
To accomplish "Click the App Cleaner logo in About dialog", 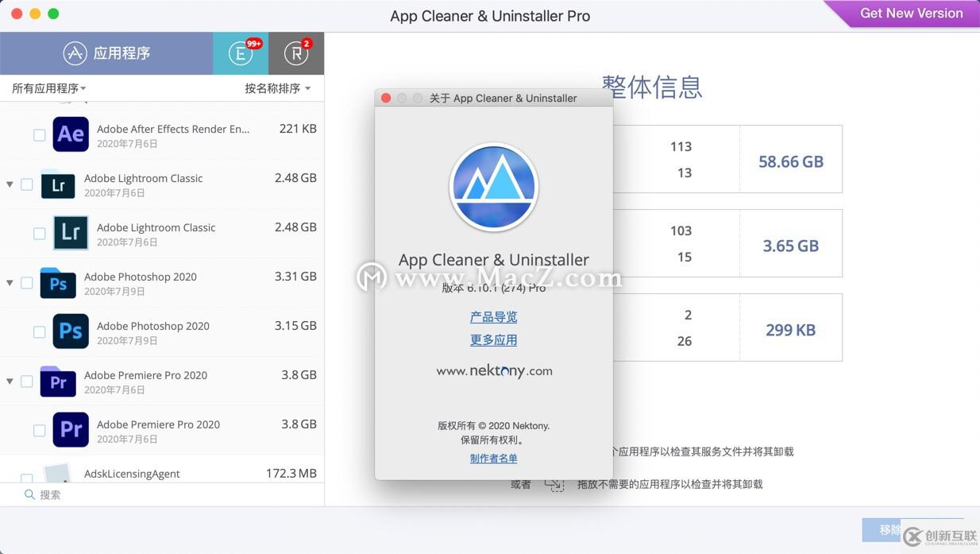I will (x=494, y=188).
